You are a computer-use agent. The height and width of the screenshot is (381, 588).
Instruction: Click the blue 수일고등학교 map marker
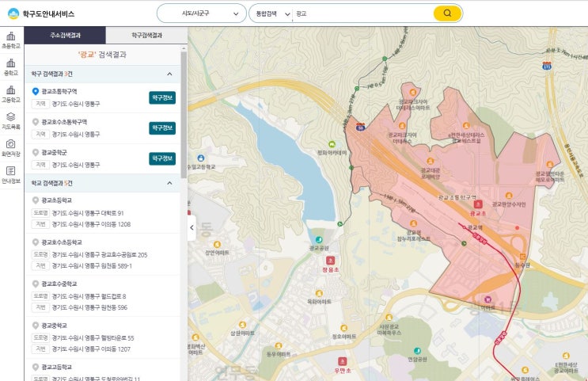(x=201, y=158)
